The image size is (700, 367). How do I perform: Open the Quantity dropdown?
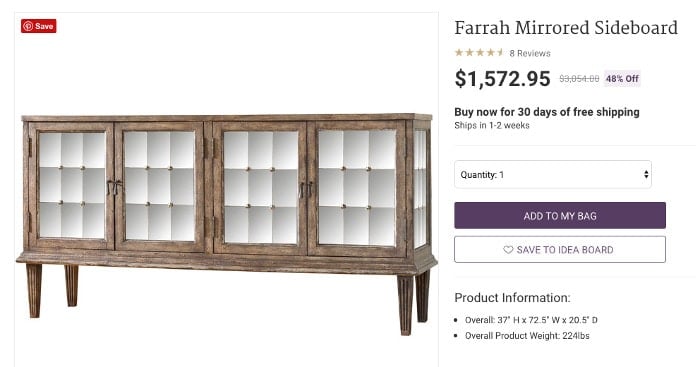pyautogui.click(x=553, y=175)
